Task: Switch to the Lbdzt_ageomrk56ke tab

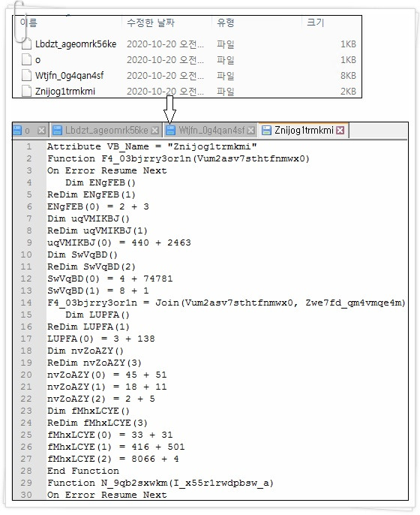Action: [x=106, y=131]
